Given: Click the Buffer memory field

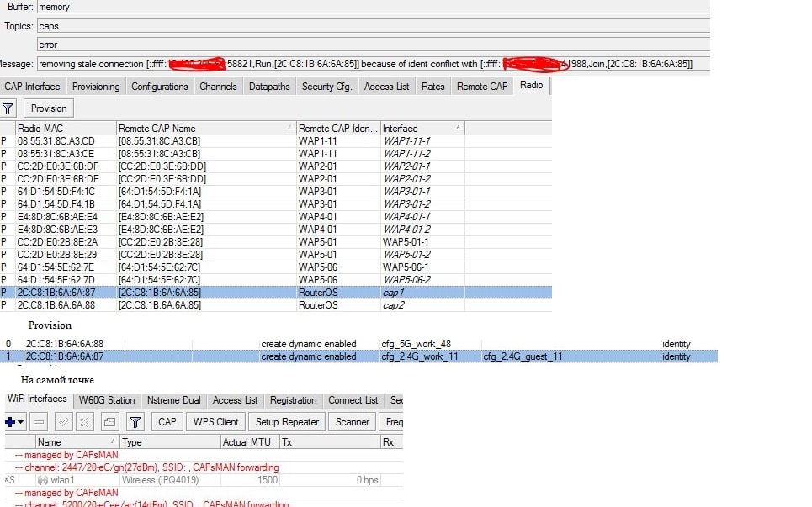Looking at the screenshot, I should 374,7.
